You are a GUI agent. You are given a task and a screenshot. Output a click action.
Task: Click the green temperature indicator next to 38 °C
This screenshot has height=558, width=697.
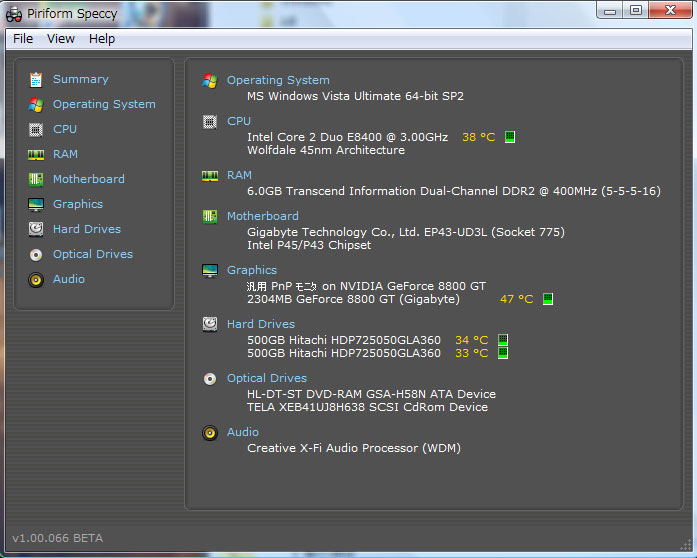point(510,137)
